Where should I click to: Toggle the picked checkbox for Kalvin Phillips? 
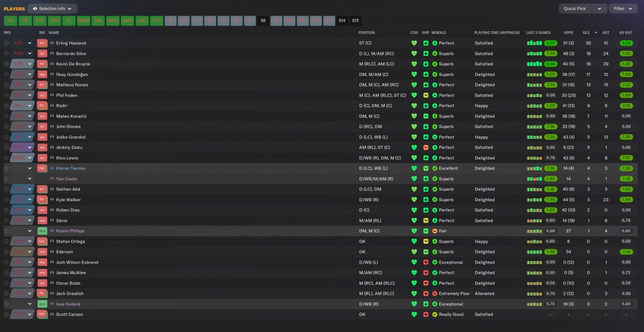pos(7,231)
